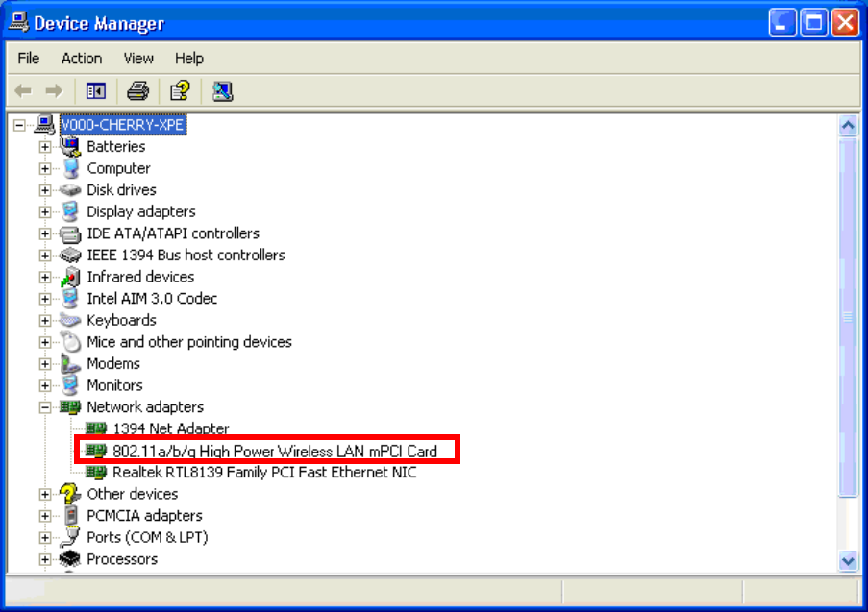Click the Device Manager title bar icon
868x612 pixels.
[18, 22]
